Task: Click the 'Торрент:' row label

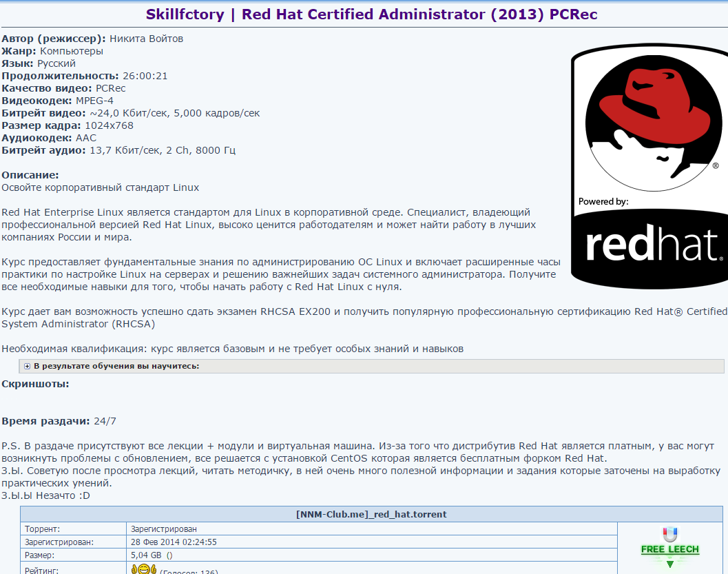Action: 42,529
